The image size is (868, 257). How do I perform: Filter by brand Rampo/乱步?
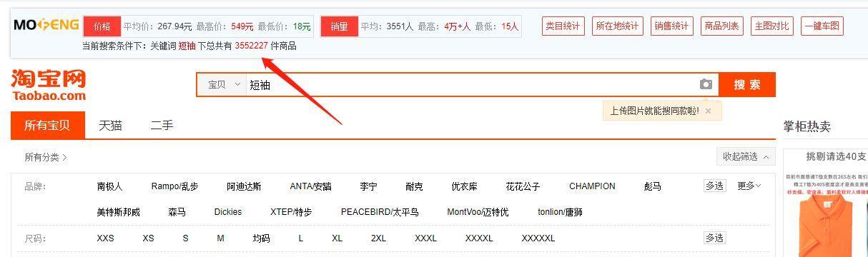pos(174,186)
